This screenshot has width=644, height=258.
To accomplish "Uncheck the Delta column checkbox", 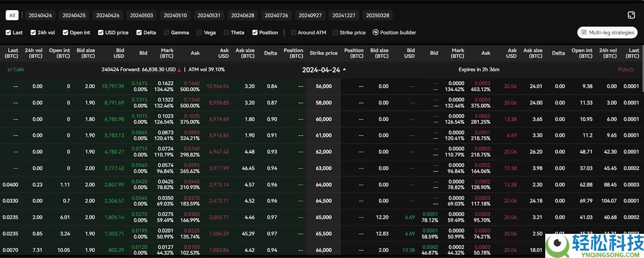I will [x=140, y=33].
